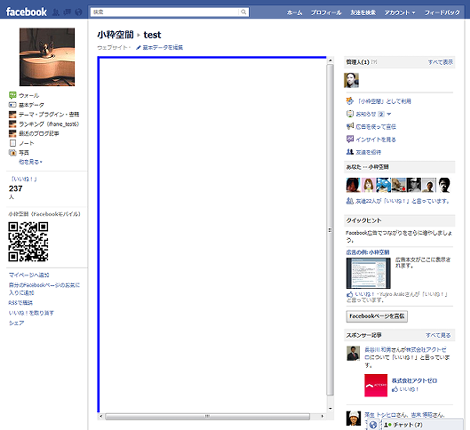Screen dimensions: 470x430
Task: Click the friends icon beside 友達22人 text
Action: tap(350, 201)
